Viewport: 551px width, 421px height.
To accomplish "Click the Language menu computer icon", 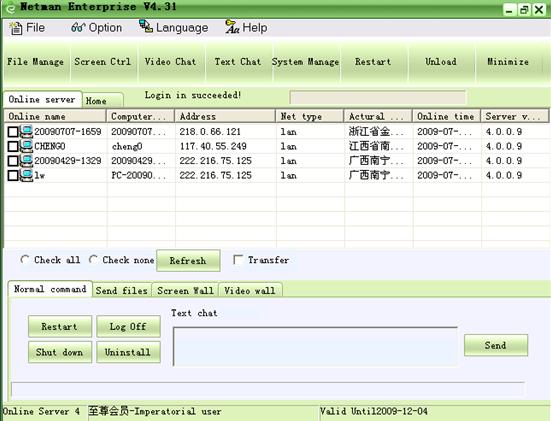I will click(145, 26).
